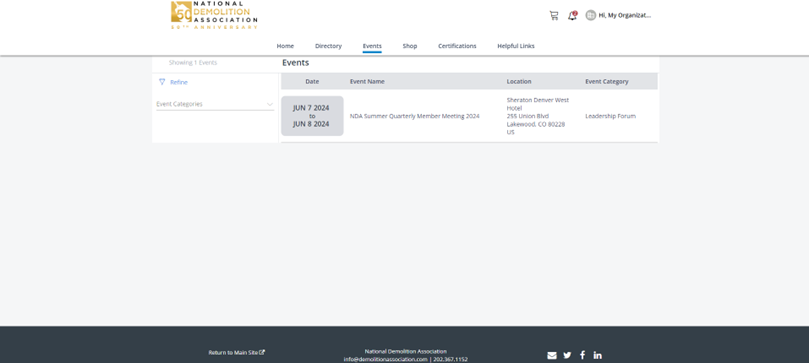
Task: Open the Directory menu item
Action: click(x=328, y=46)
